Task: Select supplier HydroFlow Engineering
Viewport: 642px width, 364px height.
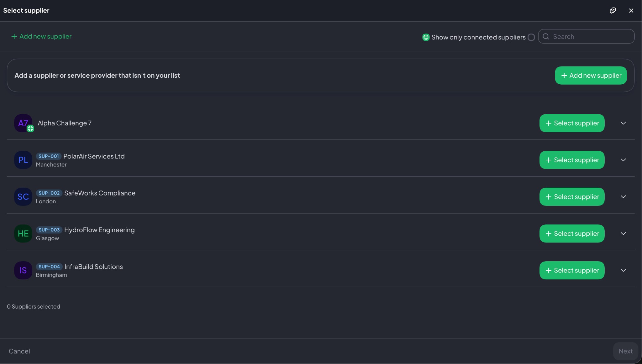Action: coord(572,233)
